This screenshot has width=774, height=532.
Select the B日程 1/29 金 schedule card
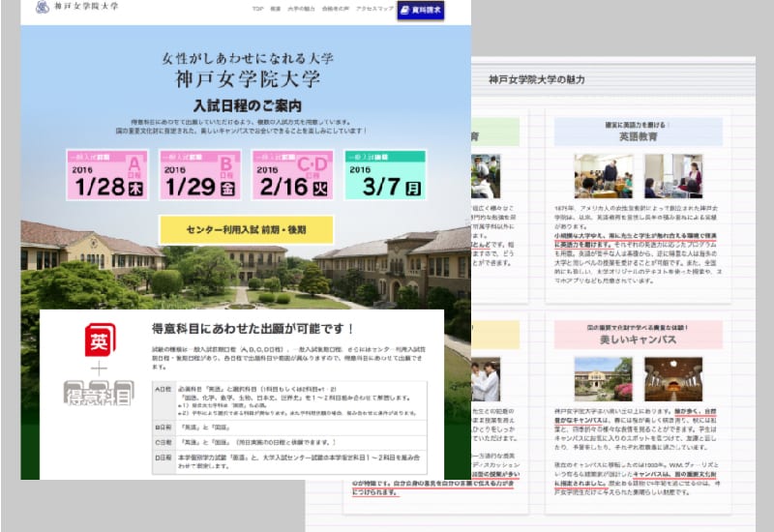click(200, 175)
